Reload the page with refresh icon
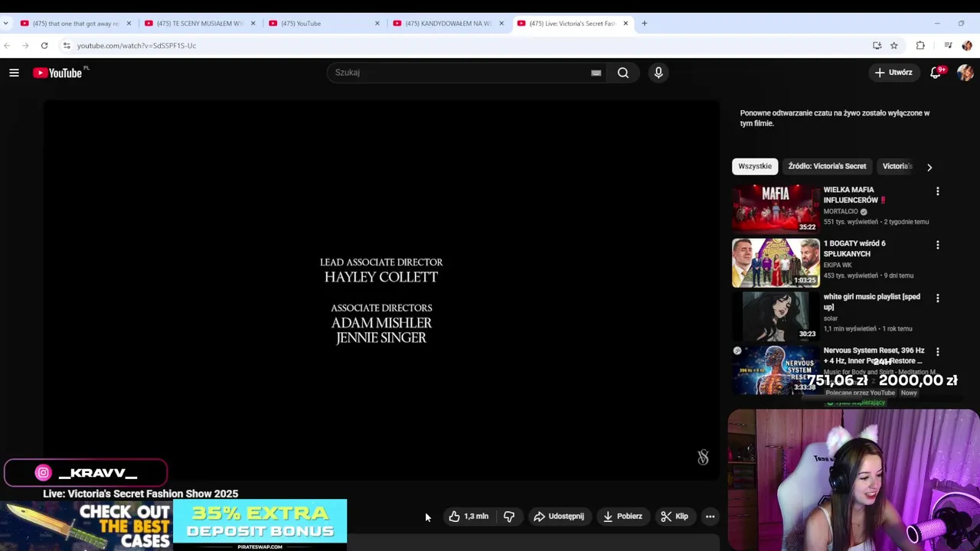Viewport: 980px width, 551px height. point(44,46)
